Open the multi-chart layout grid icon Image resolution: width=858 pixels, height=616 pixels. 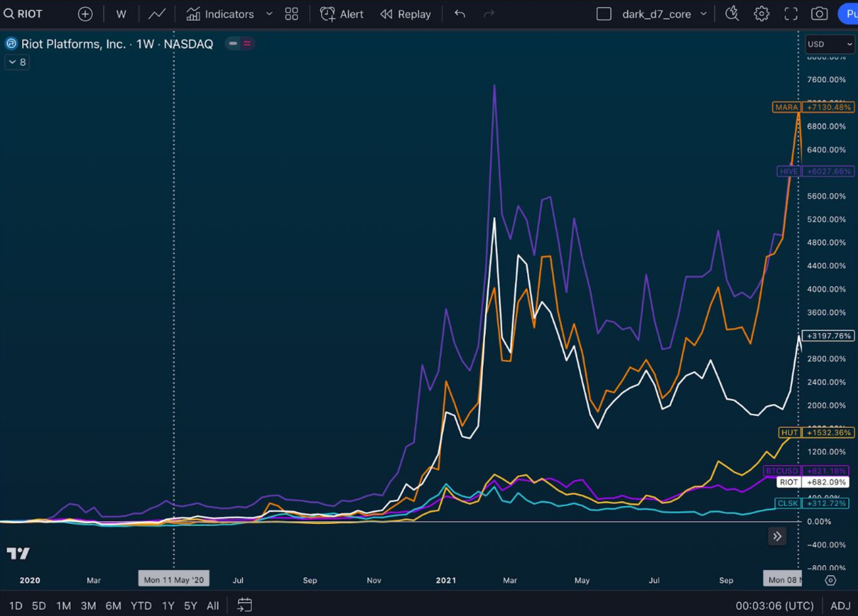click(291, 13)
